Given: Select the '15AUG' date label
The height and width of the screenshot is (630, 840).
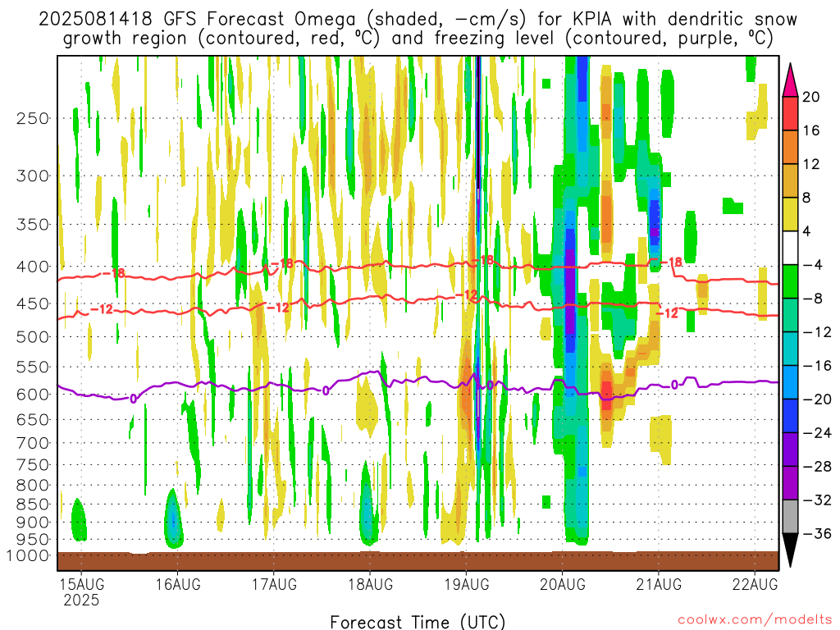Looking at the screenshot, I should tap(81, 584).
